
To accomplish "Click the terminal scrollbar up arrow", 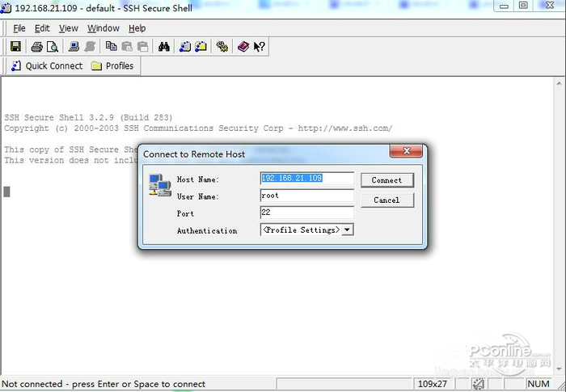I will click(x=560, y=84).
